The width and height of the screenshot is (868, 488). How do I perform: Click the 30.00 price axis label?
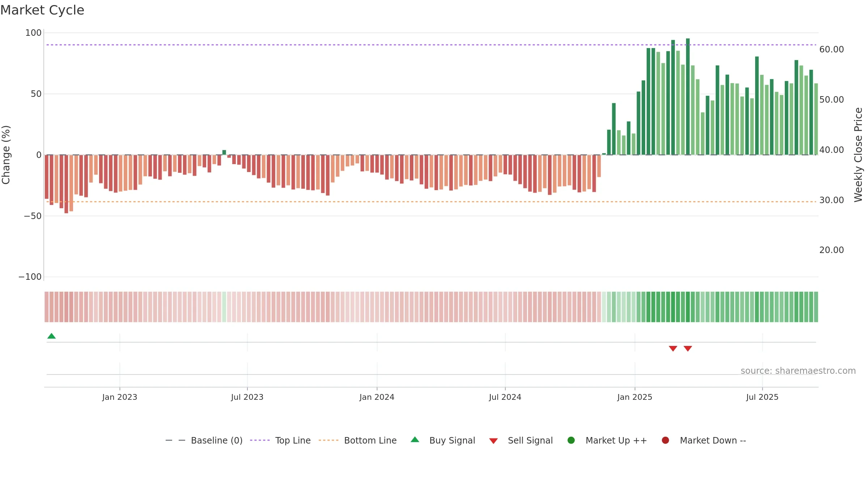click(x=831, y=200)
